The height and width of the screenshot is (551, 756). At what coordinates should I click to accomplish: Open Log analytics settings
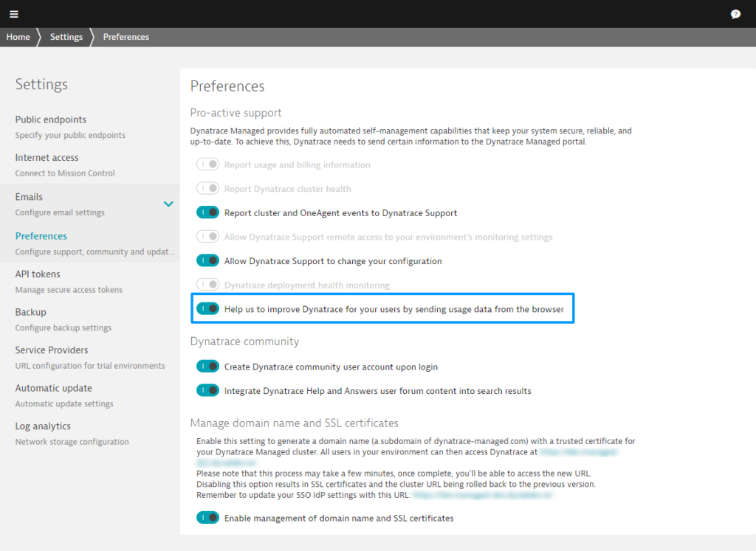(x=43, y=426)
